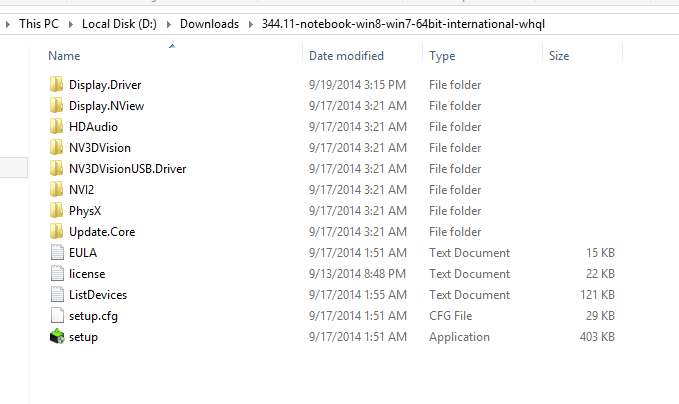Expand the arrow after Downloads breadcrumb
Image resolution: width=679 pixels, height=404 pixels.
click(249, 23)
